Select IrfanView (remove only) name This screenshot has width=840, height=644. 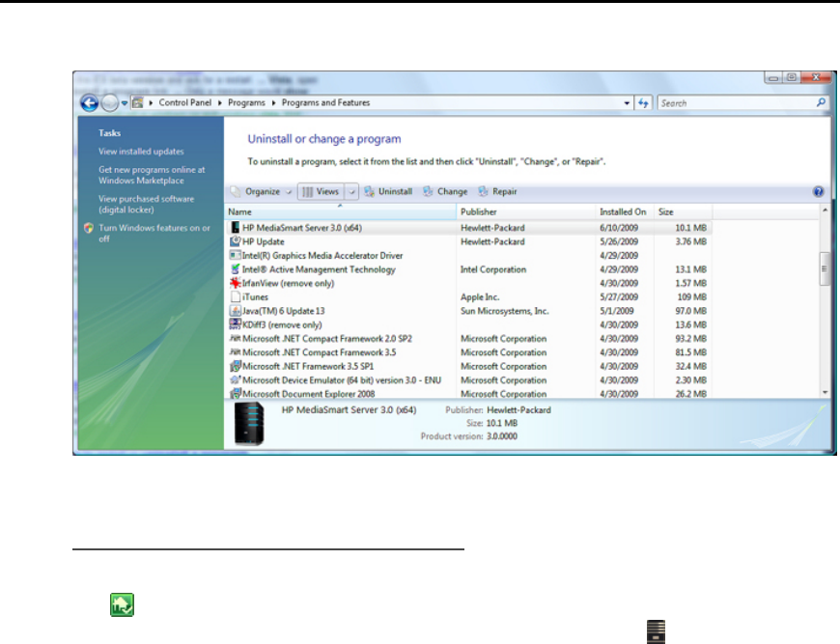tap(289, 283)
